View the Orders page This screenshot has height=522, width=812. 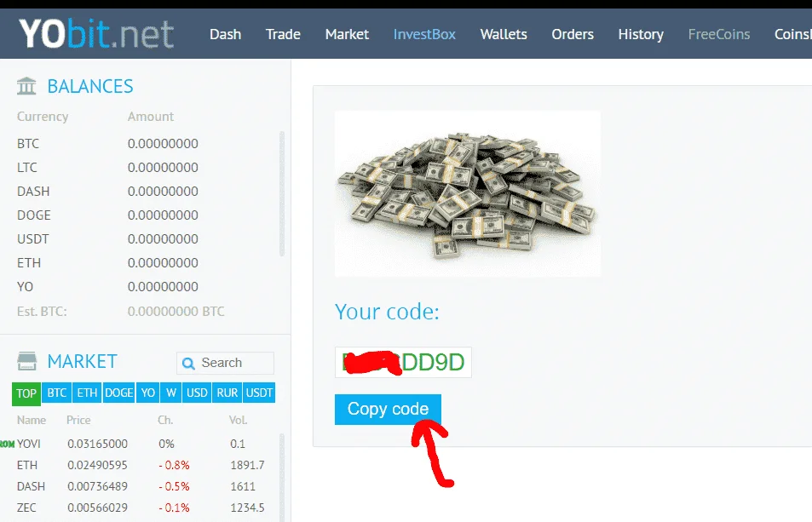click(x=573, y=34)
